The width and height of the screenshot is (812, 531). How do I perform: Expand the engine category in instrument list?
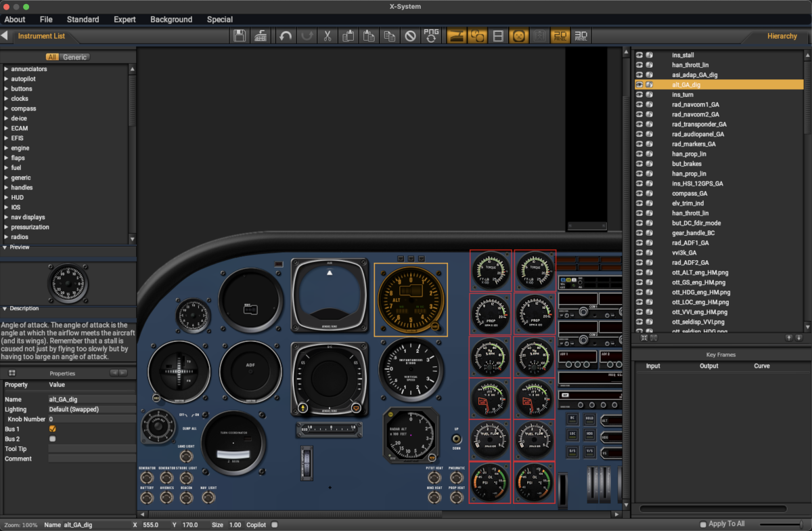(x=6, y=148)
